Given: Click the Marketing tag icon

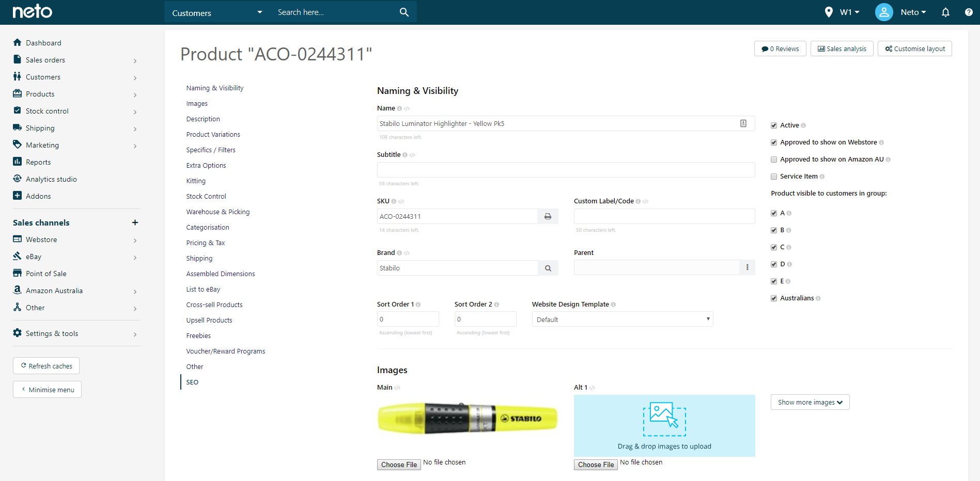Looking at the screenshot, I should pyautogui.click(x=17, y=145).
